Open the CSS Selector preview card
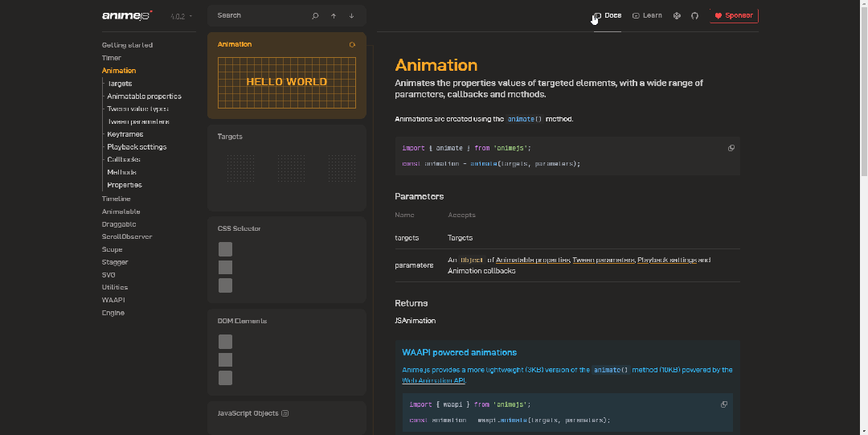This screenshot has height=435, width=868. [x=287, y=260]
